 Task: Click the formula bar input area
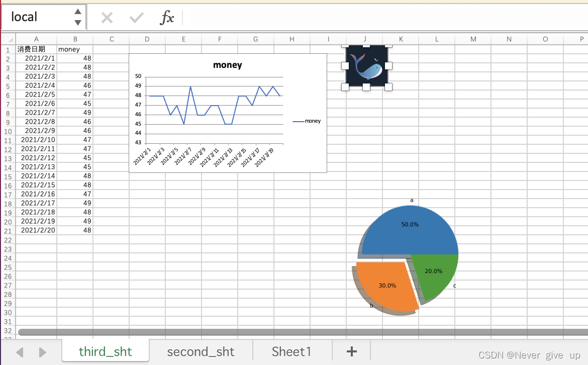386,17
